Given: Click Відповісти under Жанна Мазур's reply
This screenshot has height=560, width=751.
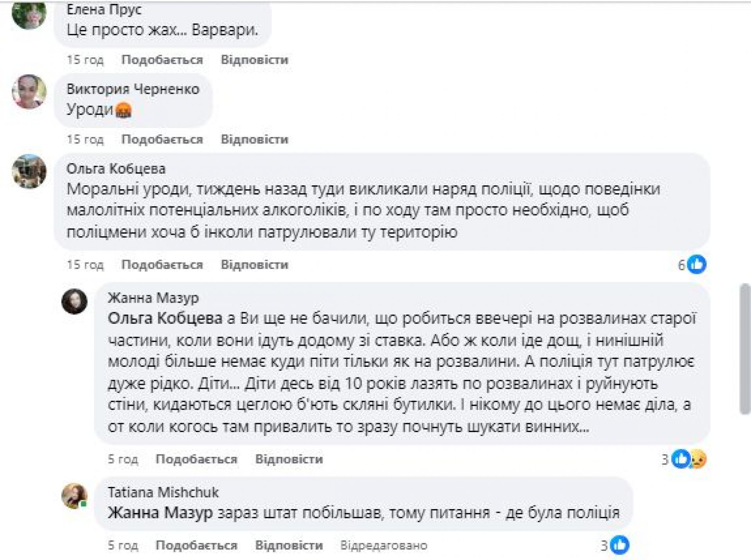Looking at the screenshot, I should pyautogui.click(x=289, y=459).
